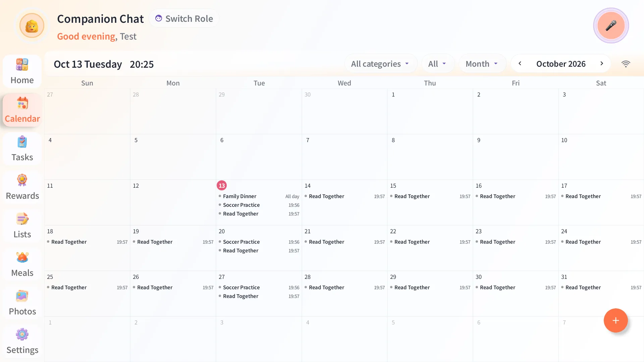Screen dimensions: 644x362
Task: Click the 20:25 clock time
Action: click(x=142, y=64)
